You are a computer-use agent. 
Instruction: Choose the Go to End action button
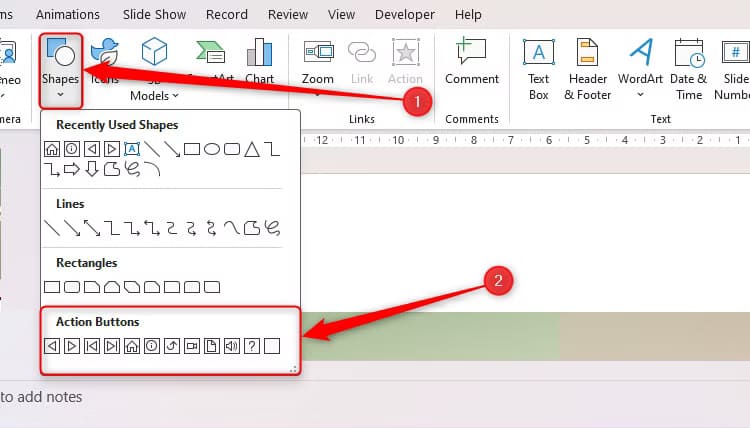[112, 346]
